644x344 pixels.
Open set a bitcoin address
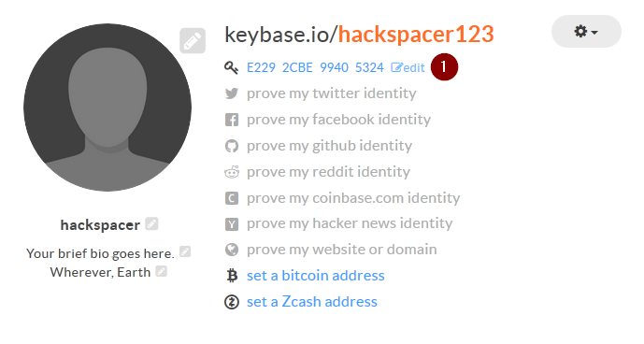315,276
